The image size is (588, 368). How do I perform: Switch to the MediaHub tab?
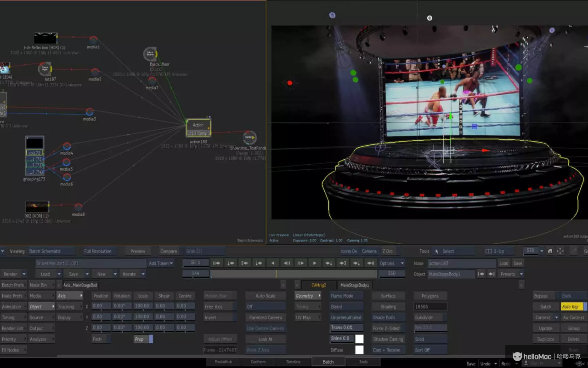223,362
